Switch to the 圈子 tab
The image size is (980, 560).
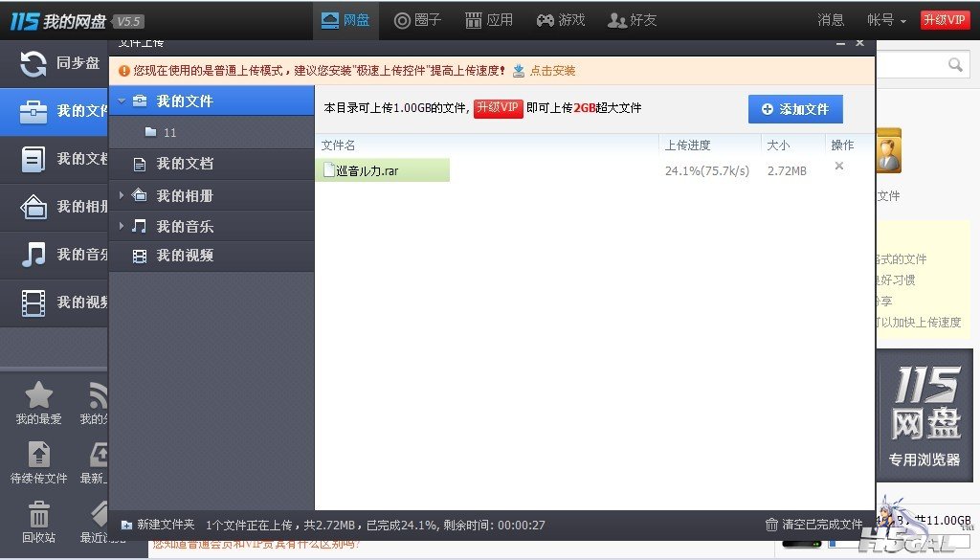click(417, 20)
